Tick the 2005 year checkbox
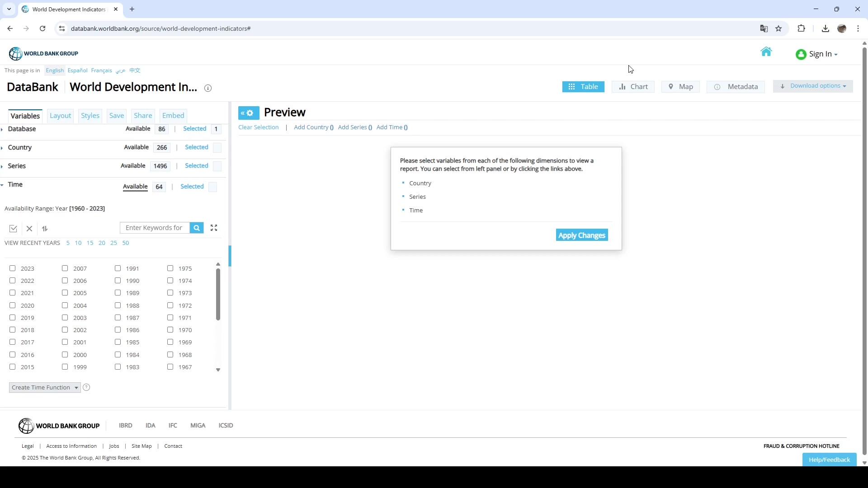868x488 pixels. click(x=65, y=292)
